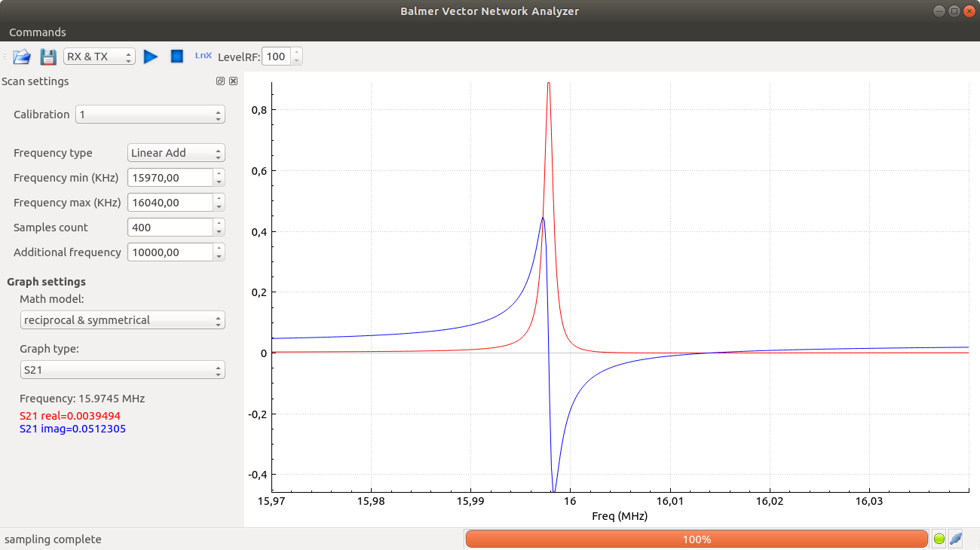The height and width of the screenshot is (550, 980).
Task: Open file with folder icon
Action: click(x=22, y=57)
